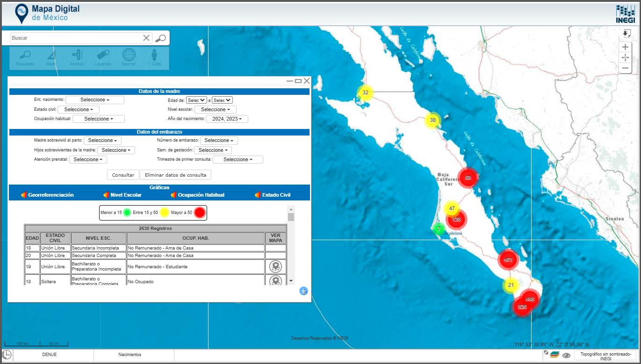Clear the Buscar search field
Viewport: 641px width, 364px height.
click(x=146, y=38)
